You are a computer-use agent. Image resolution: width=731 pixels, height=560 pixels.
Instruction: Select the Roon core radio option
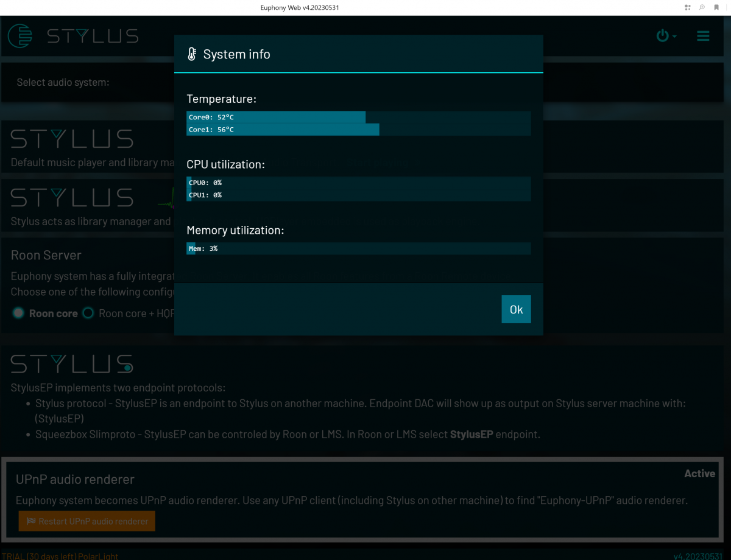[18, 313]
